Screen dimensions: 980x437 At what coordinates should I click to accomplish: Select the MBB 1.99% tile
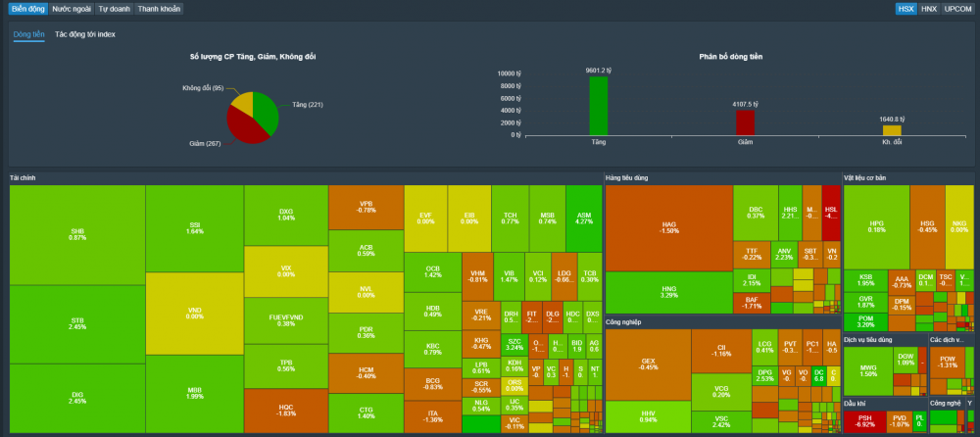[194, 393]
